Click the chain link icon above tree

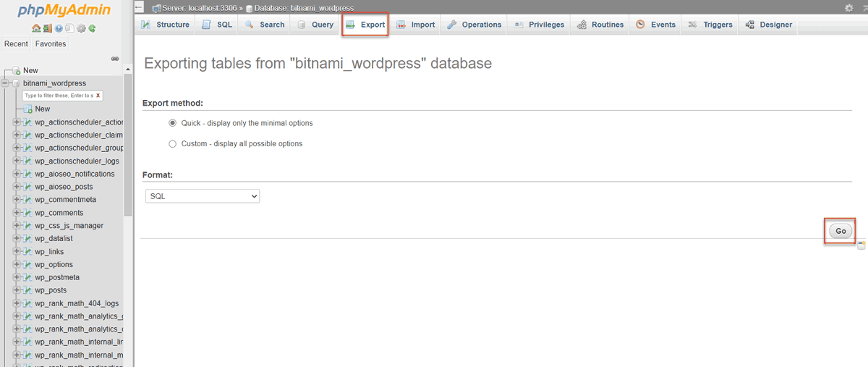(x=114, y=59)
